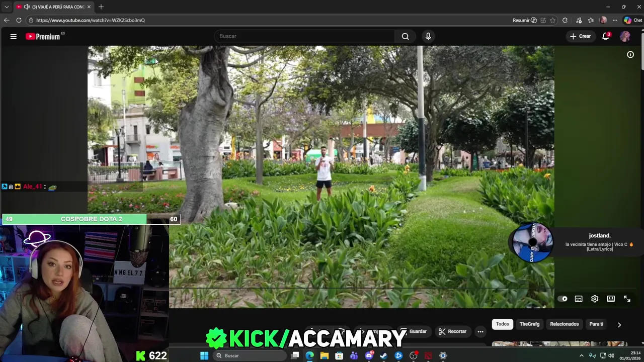Viewport: 644px width, 362px height.
Task: Open Task View on the taskbar
Action: 295,355
